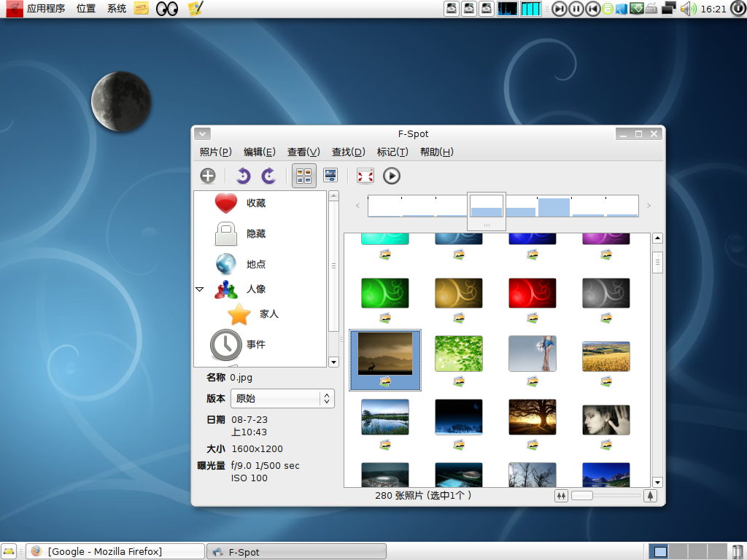Open the 位置 places menu
747x560 pixels.
(x=86, y=9)
